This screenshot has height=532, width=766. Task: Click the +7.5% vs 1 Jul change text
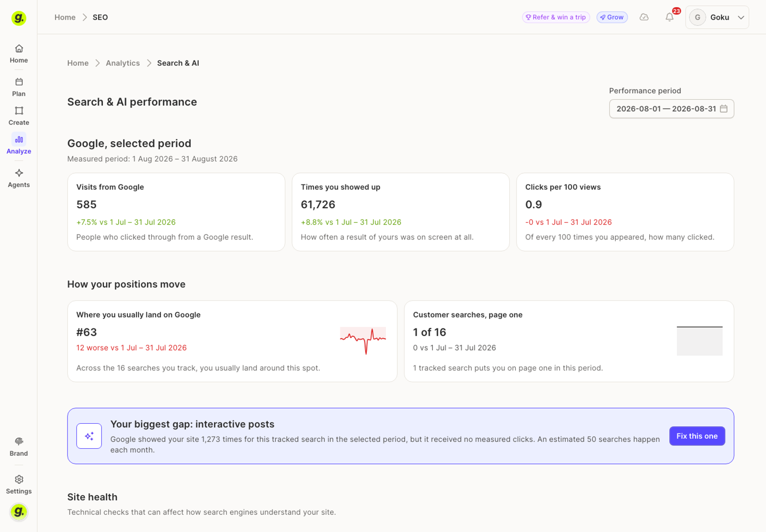click(x=126, y=222)
